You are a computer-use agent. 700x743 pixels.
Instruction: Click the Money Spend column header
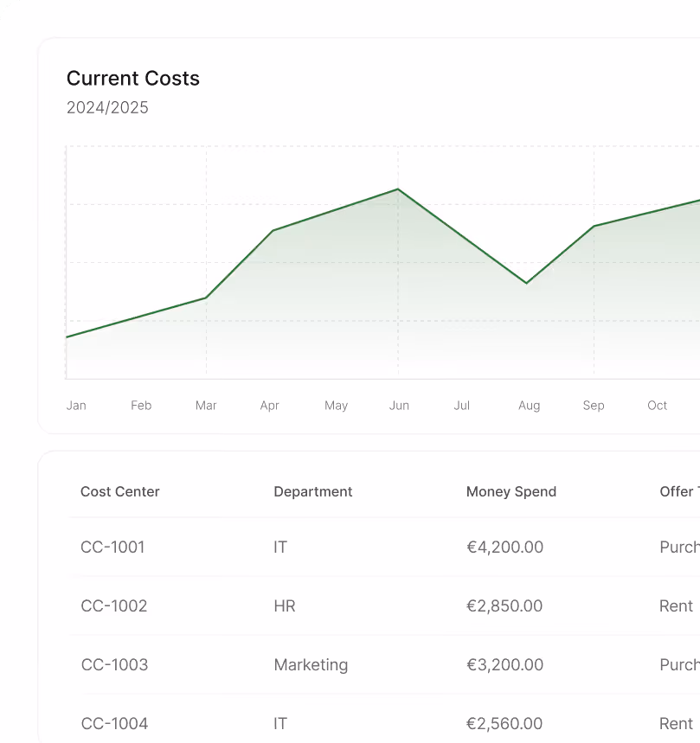click(511, 492)
